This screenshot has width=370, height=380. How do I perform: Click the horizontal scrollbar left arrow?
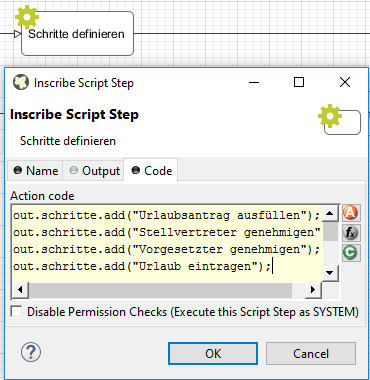(x=20, y=290)
